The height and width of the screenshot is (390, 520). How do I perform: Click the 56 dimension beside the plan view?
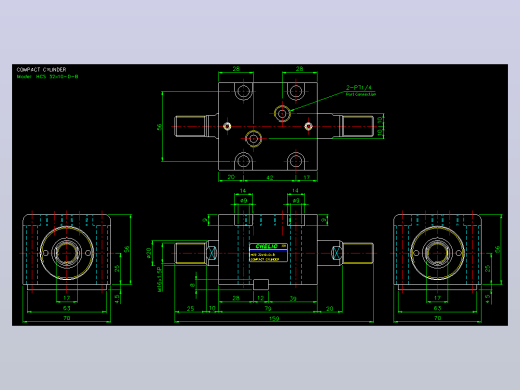click(159, 127)
